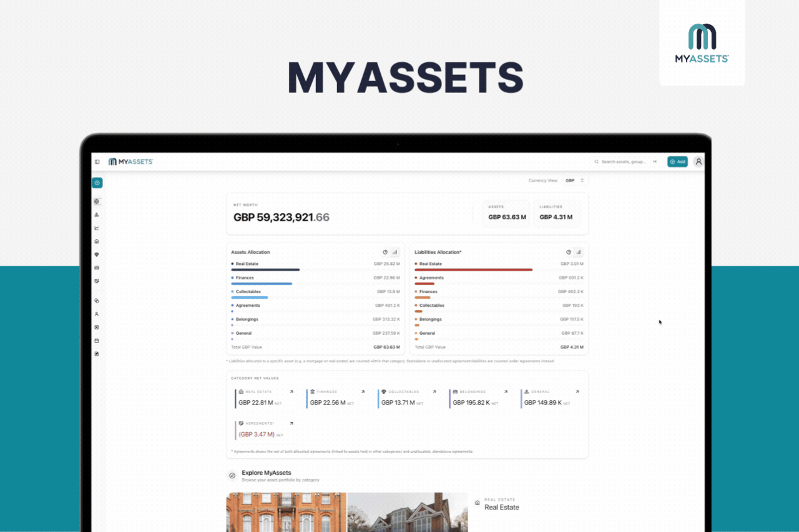
Task: Open the person contacts icon in sidebar
Action: coord(97,314)
